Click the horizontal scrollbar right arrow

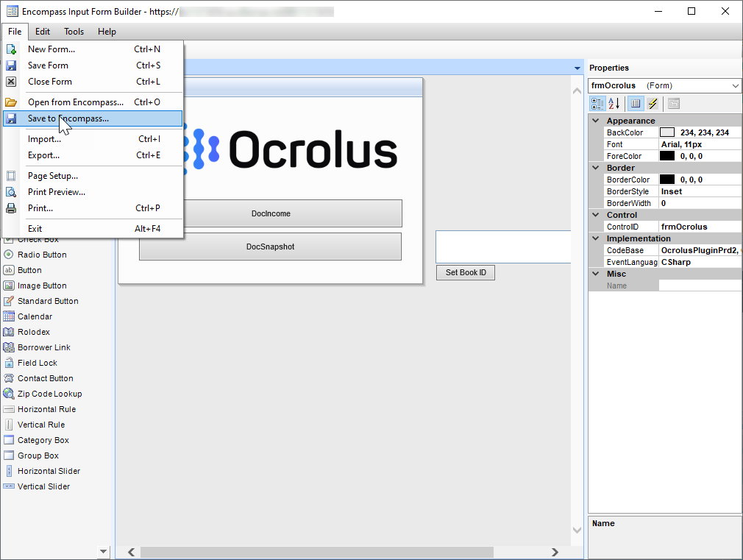(555, 553)
